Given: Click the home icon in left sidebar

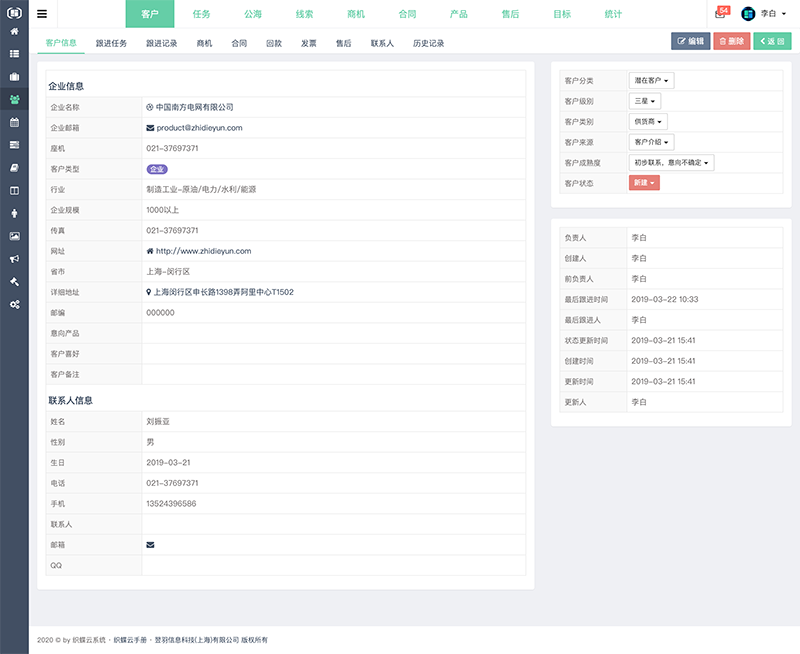Looking at the screenshot, I should (14, 33).
